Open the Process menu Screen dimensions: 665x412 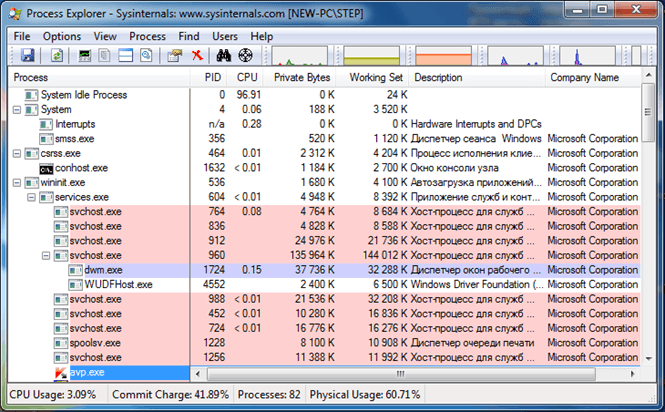click(147, 36)
